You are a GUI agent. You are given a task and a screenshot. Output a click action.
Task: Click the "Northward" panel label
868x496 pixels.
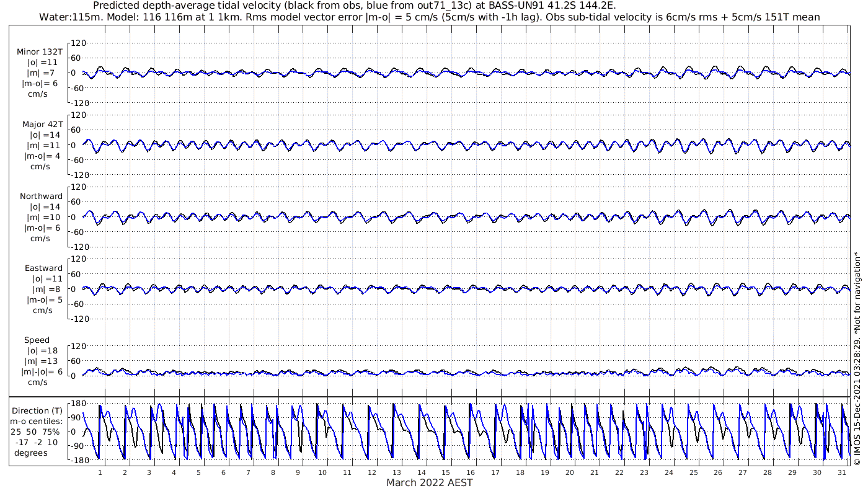41,196
